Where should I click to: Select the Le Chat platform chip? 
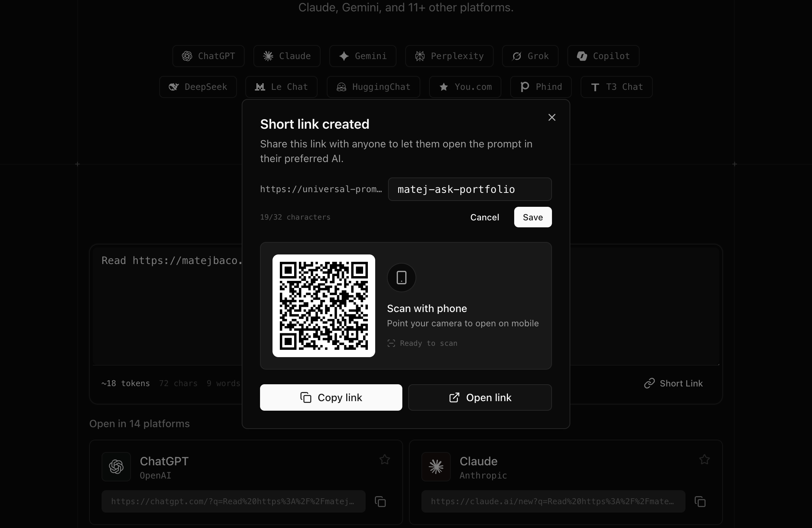click(281, 87)
